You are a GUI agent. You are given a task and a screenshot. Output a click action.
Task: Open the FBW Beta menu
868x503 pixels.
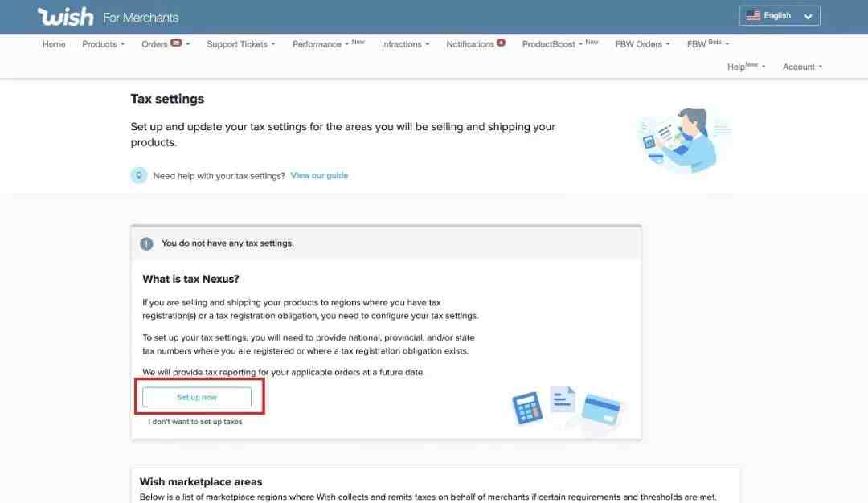(708, 44)
